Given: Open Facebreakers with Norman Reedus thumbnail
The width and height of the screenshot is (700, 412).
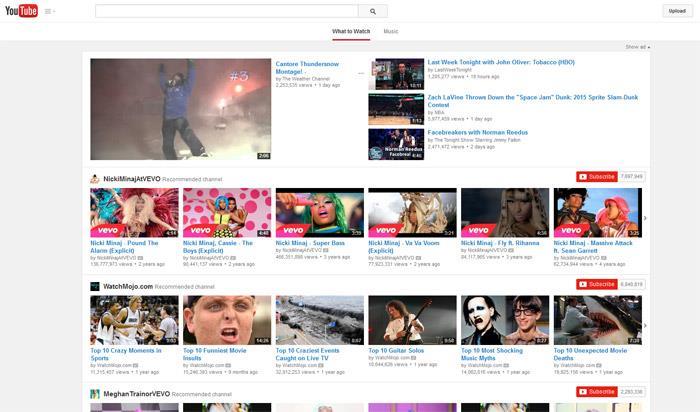Looking at the screenshot, I should coord(396,144).
